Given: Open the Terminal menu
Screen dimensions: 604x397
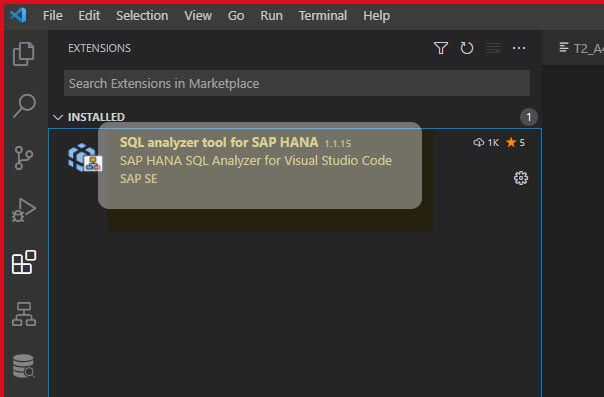Looking at the screenshot, I should (323, 16).
